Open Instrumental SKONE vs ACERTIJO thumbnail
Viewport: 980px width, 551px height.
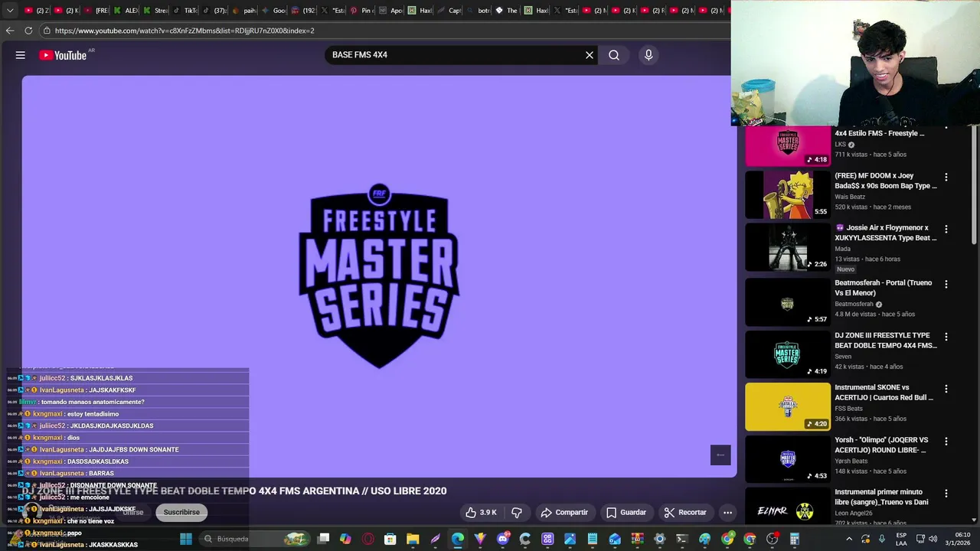click(x=788, y=406)
